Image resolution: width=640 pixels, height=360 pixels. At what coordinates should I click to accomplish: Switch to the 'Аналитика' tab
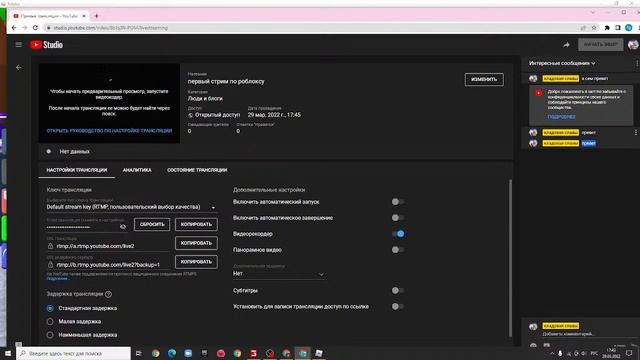point(137,170)
